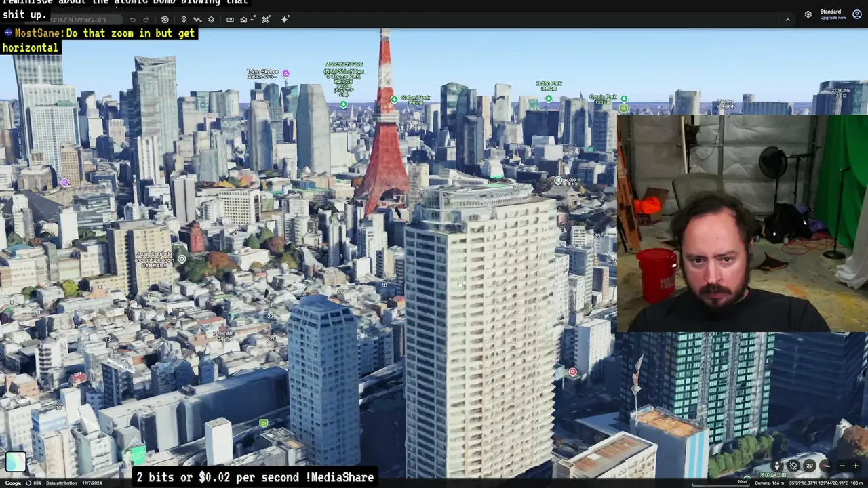Open the Data attribution link
The height and width of the screenshot is (488, 868).
point(61,483)
